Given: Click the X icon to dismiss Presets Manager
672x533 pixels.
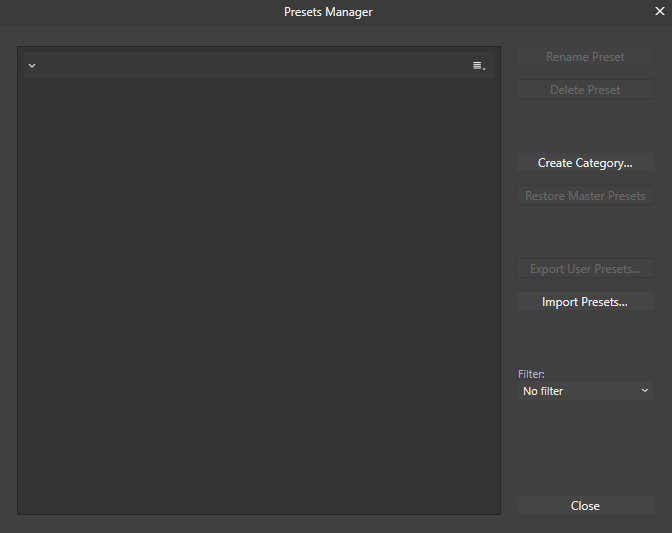Looking at the screenshot, I should pos(659,12).
